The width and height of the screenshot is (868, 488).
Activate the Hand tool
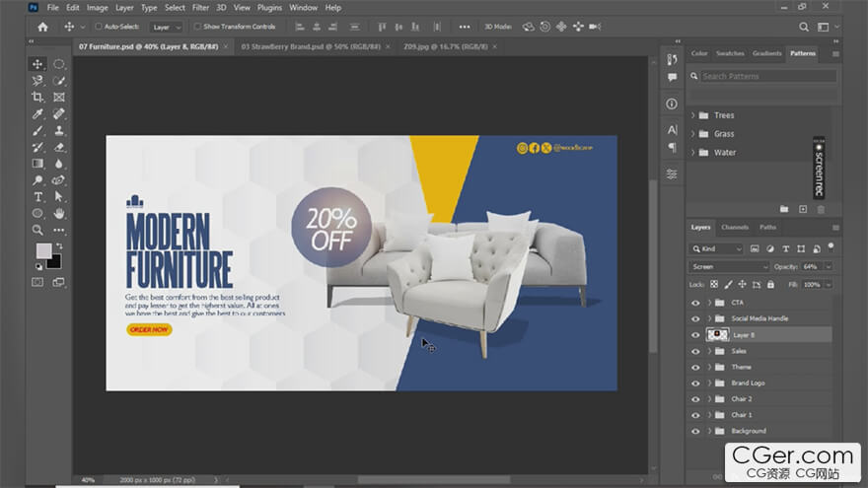(x=59, y=213)
